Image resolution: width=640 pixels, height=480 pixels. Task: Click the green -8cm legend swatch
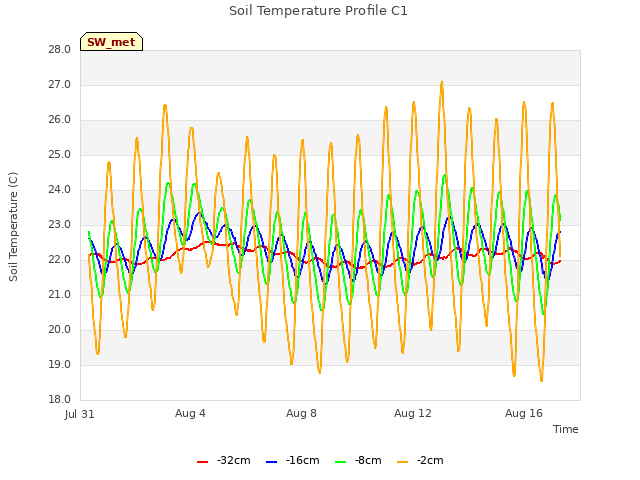click(340, 462)
